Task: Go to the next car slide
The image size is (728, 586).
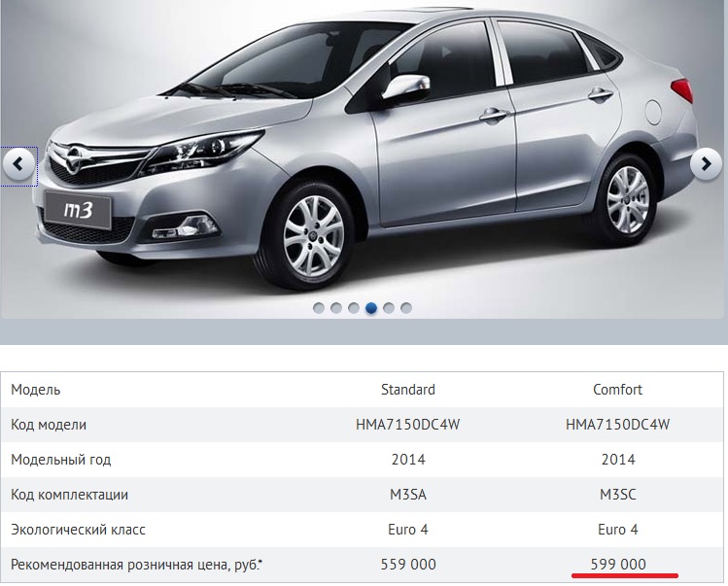Action: tap(707, 164)
